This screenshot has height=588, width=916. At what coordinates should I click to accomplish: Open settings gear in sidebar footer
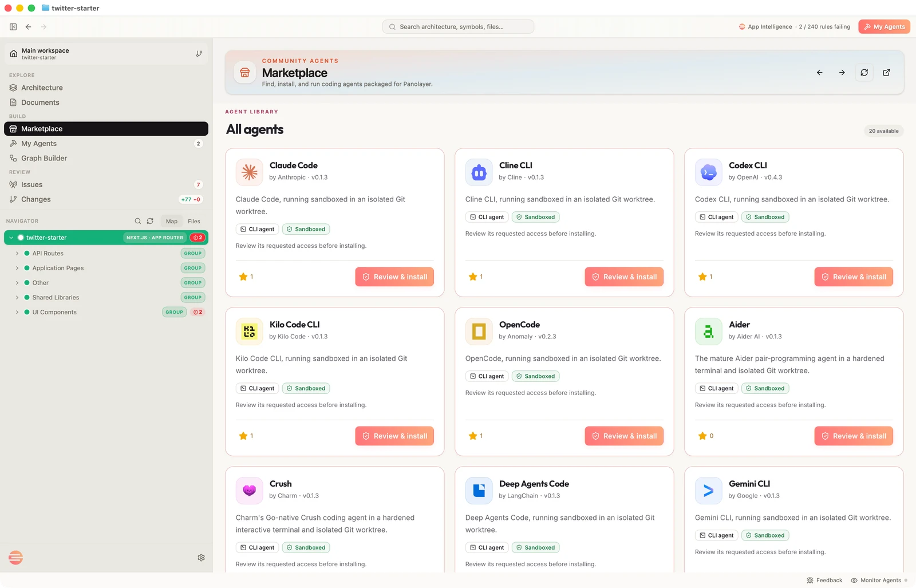[x=202, y=558]
